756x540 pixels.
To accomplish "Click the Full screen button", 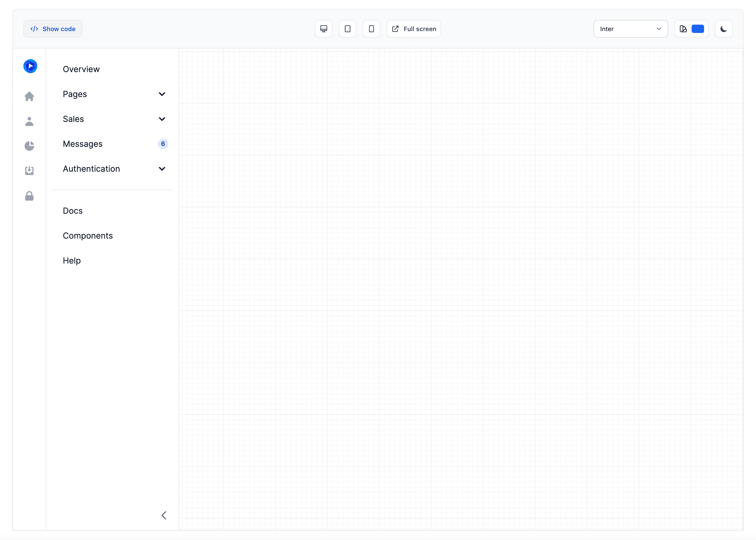I will pos(414,29).
